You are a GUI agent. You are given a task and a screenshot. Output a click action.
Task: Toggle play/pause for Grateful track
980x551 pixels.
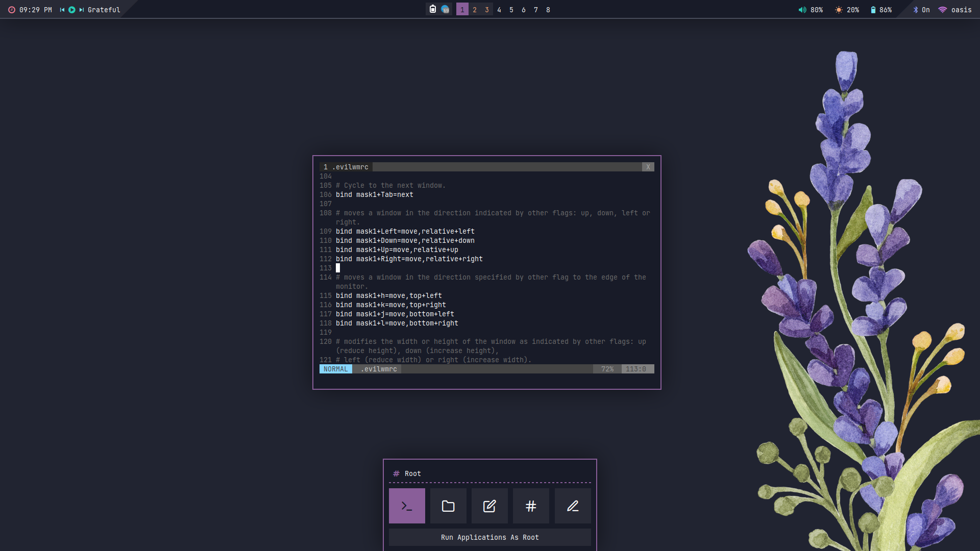(72, 10)
